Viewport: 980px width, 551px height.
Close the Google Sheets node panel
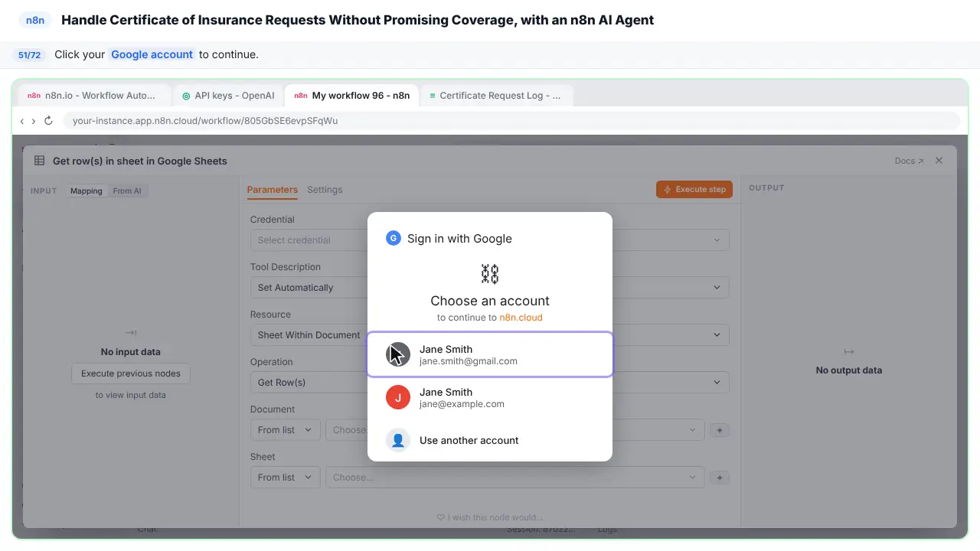tap(939, 161)
